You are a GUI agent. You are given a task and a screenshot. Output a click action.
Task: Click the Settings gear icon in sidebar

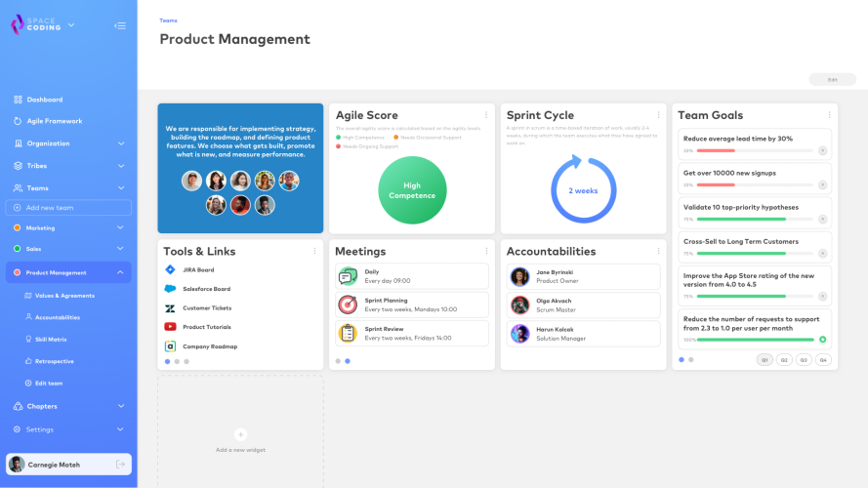tap(17, 429)
